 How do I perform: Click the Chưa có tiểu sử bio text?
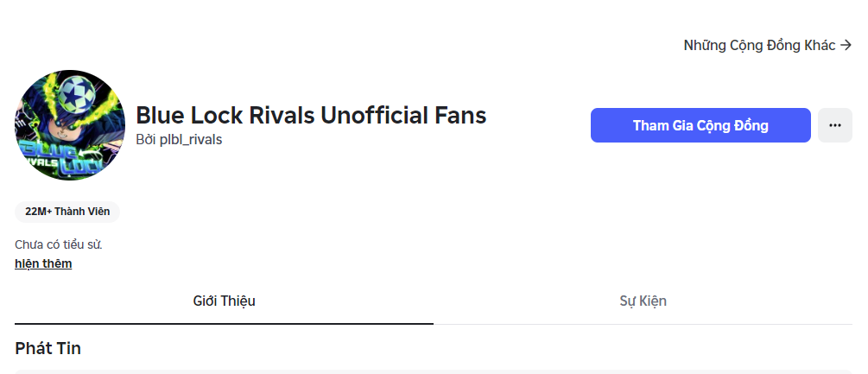click(x=59, y=244)
